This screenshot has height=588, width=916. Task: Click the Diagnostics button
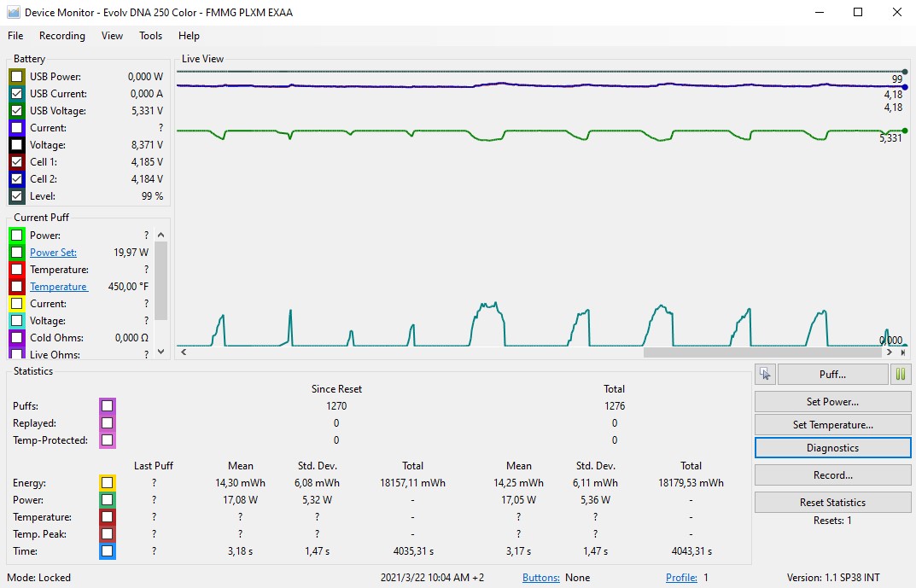[832, 448]
